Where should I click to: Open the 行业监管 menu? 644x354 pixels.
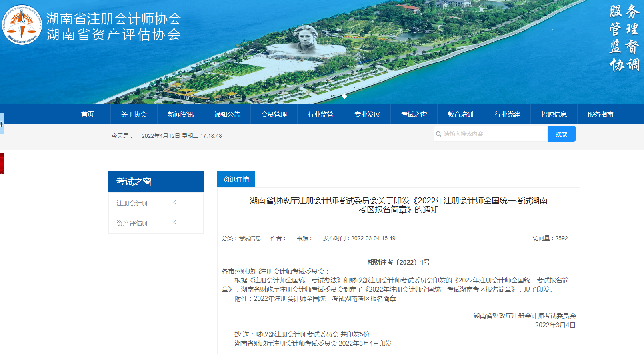click(x=320, y=115)
